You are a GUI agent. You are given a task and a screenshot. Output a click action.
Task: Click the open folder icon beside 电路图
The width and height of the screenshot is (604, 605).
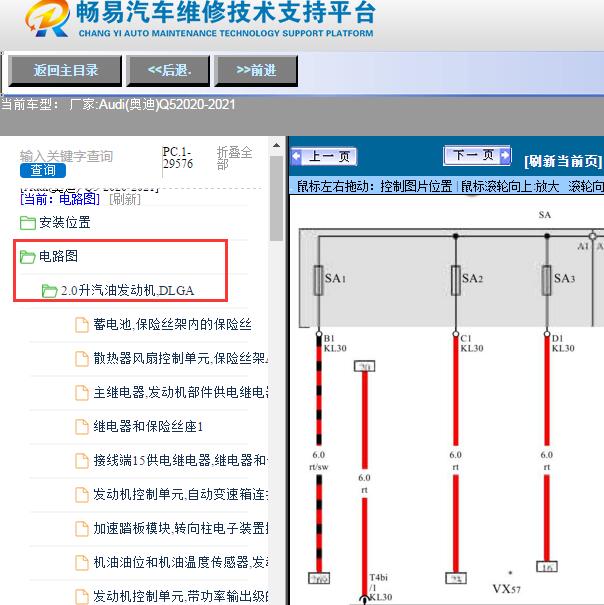(x=28, y=257)
